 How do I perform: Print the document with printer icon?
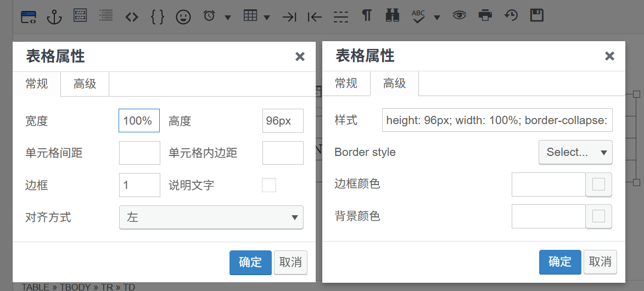[485, 15]
